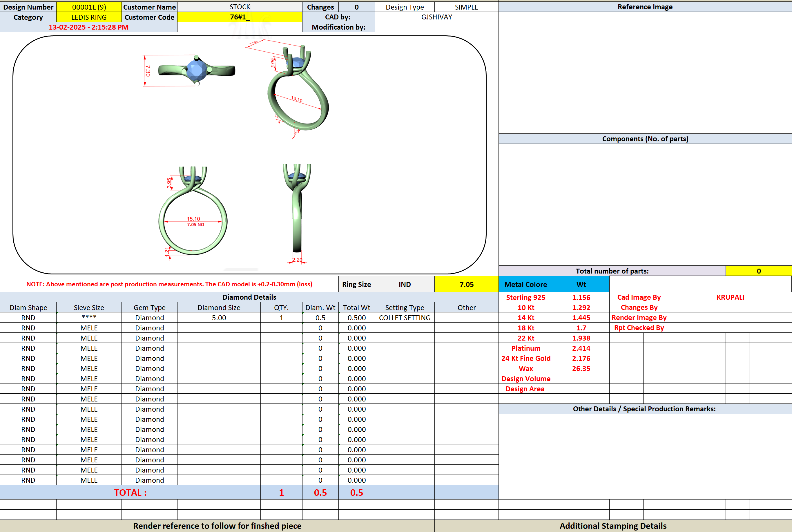Select the Reference Image header
The width and height of the screenshot is (792, 532).
(x=645, y=7)
